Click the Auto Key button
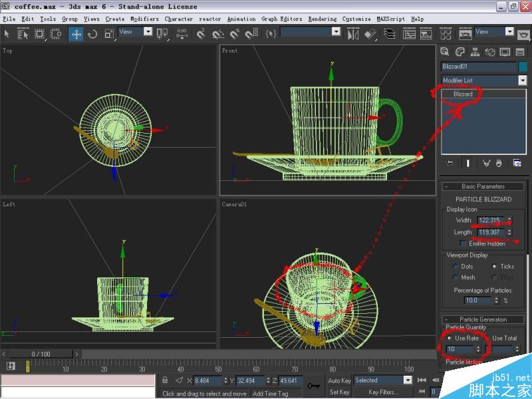 [x=339, y=380]
